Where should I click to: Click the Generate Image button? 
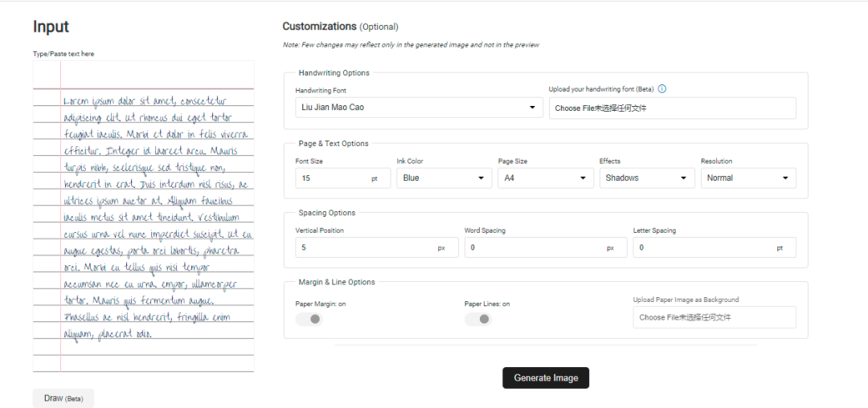pos(546,377)
